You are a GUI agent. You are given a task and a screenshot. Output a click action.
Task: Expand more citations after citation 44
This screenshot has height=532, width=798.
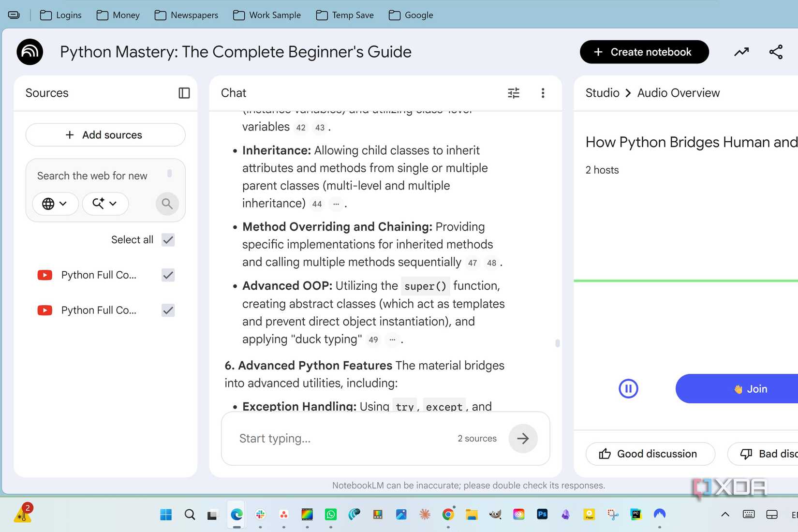336,204
